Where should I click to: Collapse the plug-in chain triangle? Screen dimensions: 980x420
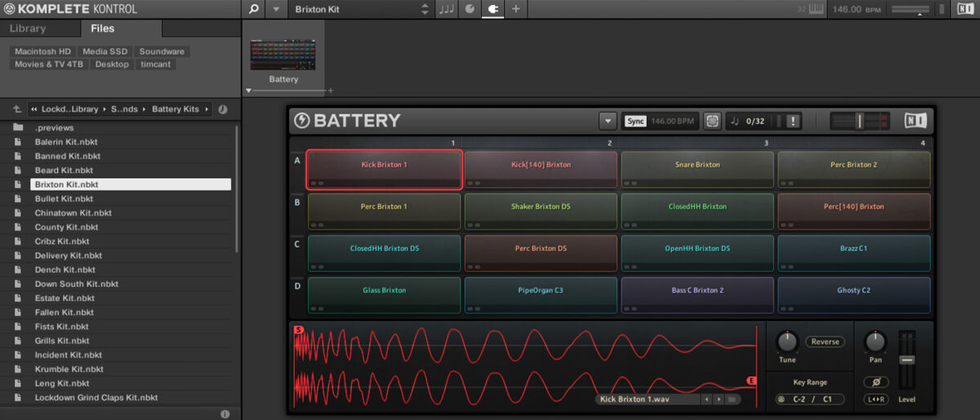[x=248, y=90]
